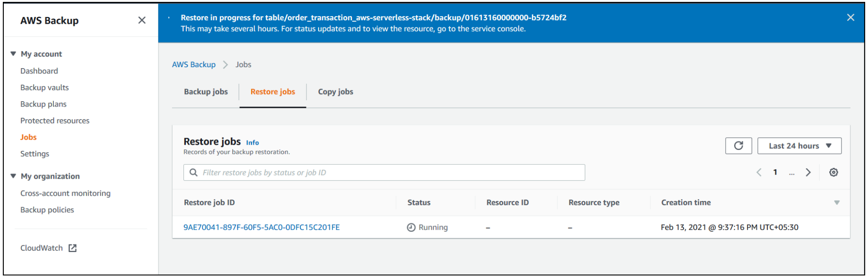Click the Running status clock icon
The image size is (868, 279).
point(411,227)
